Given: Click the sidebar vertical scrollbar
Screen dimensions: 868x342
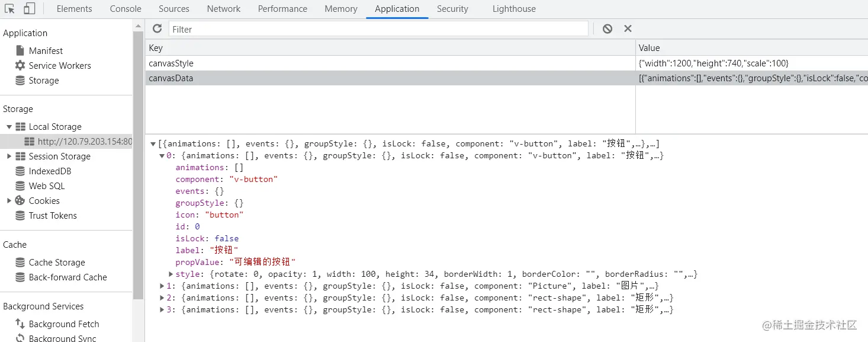Looking at the screenshot, I should pos(139,166).
